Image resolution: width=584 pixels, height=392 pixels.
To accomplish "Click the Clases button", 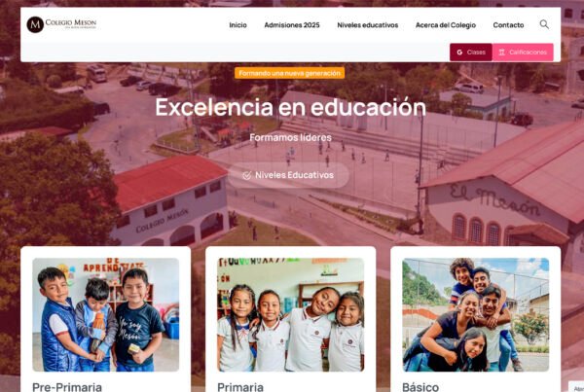I will click(x=471, y=53).
